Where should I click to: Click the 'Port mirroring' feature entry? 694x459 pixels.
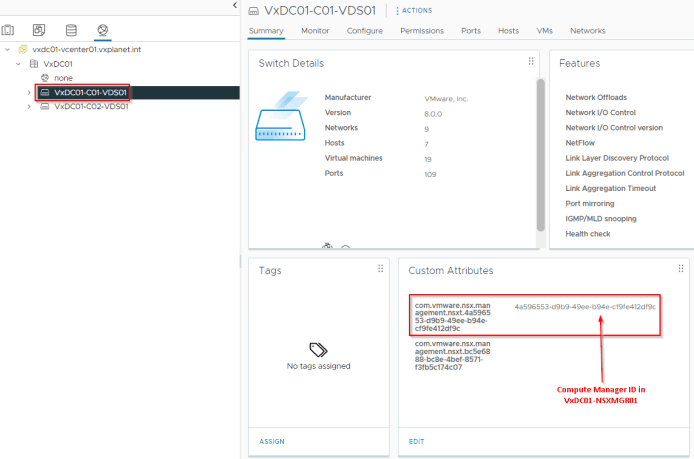[x=590, y=204]
